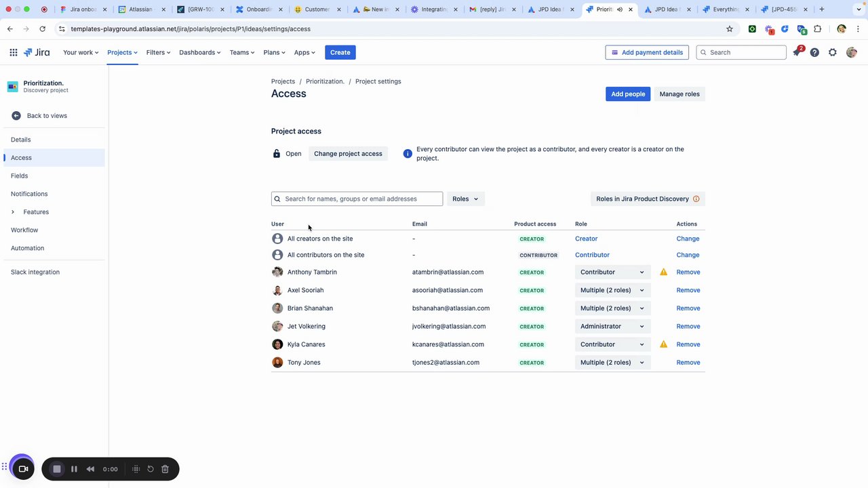Open the Teams dropdown menu
The width and height of the screenshot is (868, 488).
[x=242, y=52]
